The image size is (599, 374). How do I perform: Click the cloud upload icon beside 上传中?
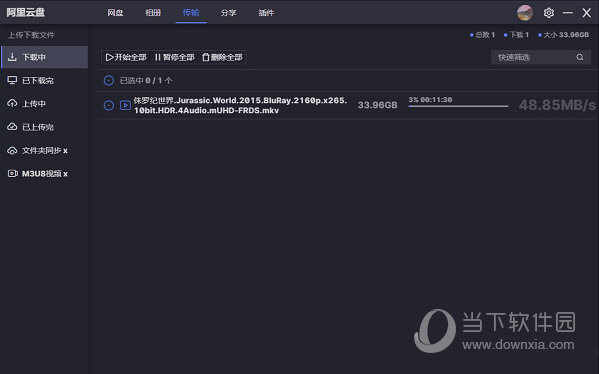click(x=12, y=104)
